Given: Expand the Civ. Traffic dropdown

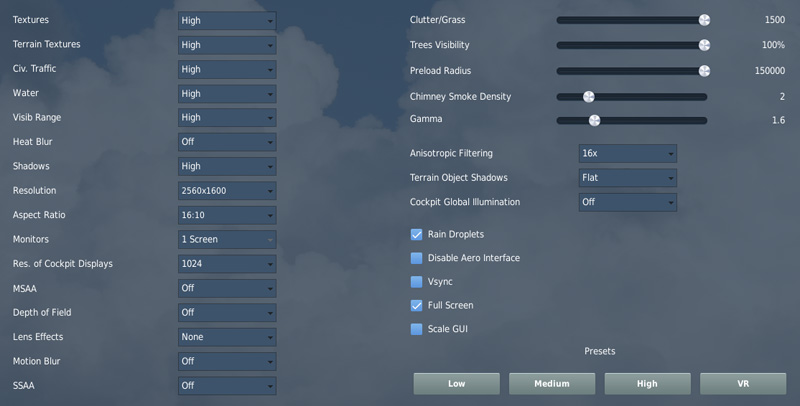Looking at the screenshot, I should click(227, 69).
